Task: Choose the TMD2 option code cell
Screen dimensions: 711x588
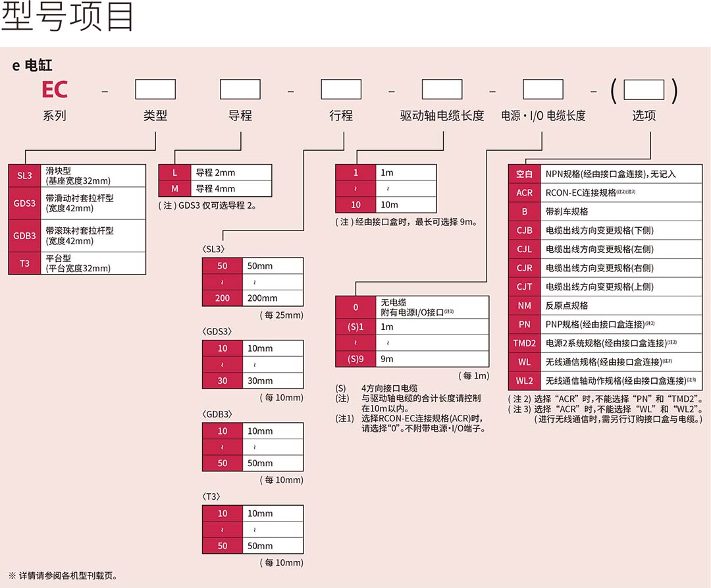Action: (524, 343)
